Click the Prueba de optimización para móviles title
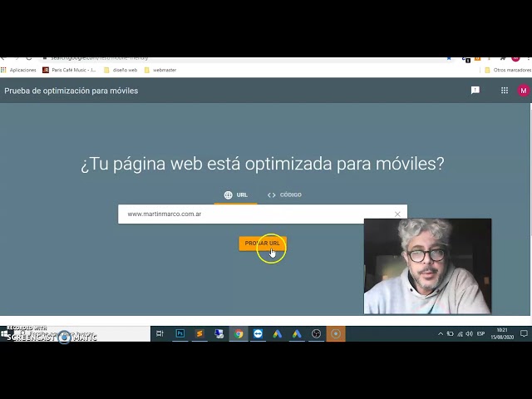This screenshot has height=399, width=532. coord(71,91)
